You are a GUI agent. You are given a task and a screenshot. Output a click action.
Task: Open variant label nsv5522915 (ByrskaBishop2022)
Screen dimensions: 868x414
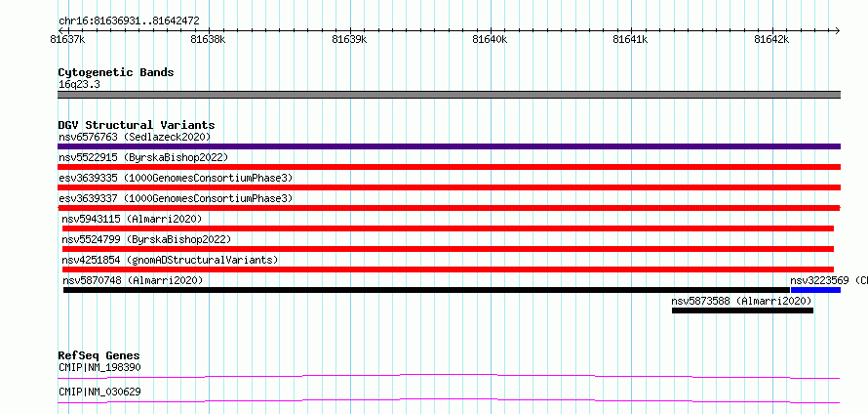tap(143, 157)
